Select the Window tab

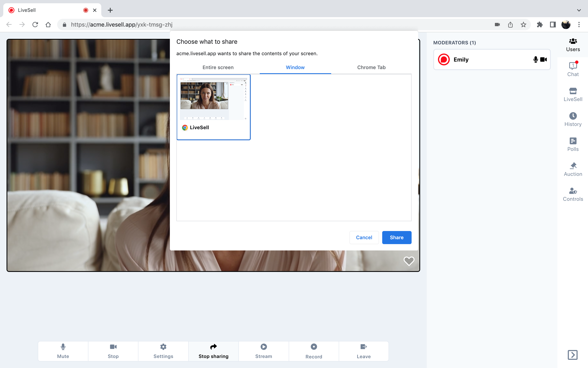tap(295, 67)
